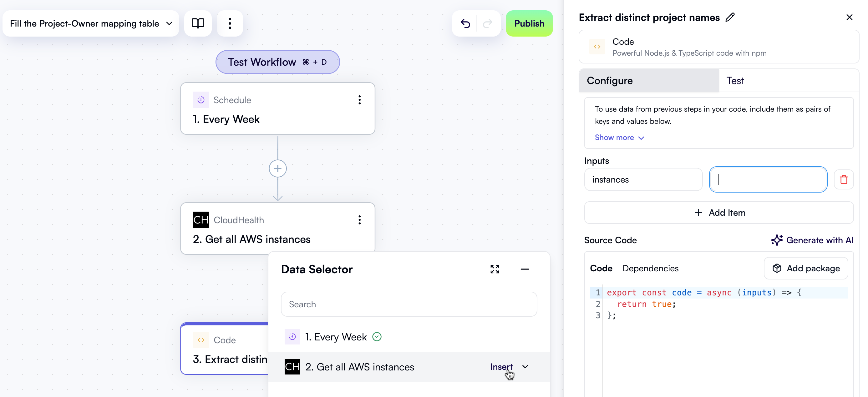Click the Publish button
Image resolution: width=868 pixels, height=397 pixels.
(529, 23)
